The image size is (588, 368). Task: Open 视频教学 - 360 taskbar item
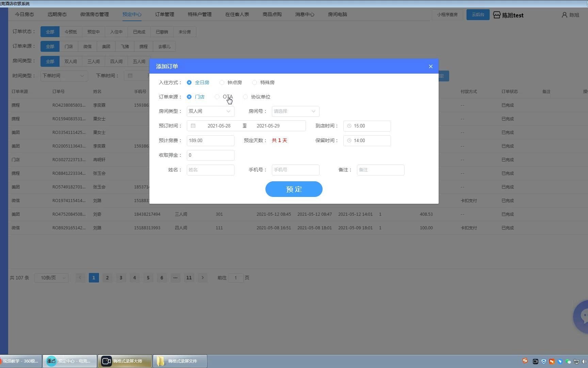21,361
